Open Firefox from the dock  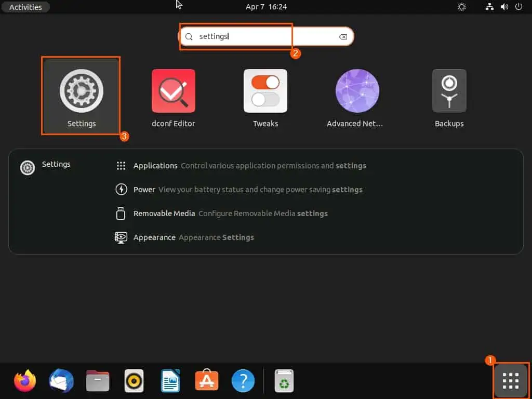(x=24, y=381)
